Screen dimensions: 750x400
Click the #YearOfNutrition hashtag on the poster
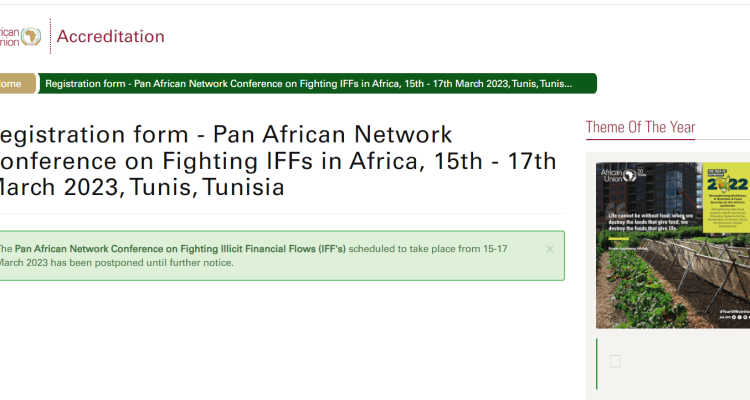coord(736,311)
